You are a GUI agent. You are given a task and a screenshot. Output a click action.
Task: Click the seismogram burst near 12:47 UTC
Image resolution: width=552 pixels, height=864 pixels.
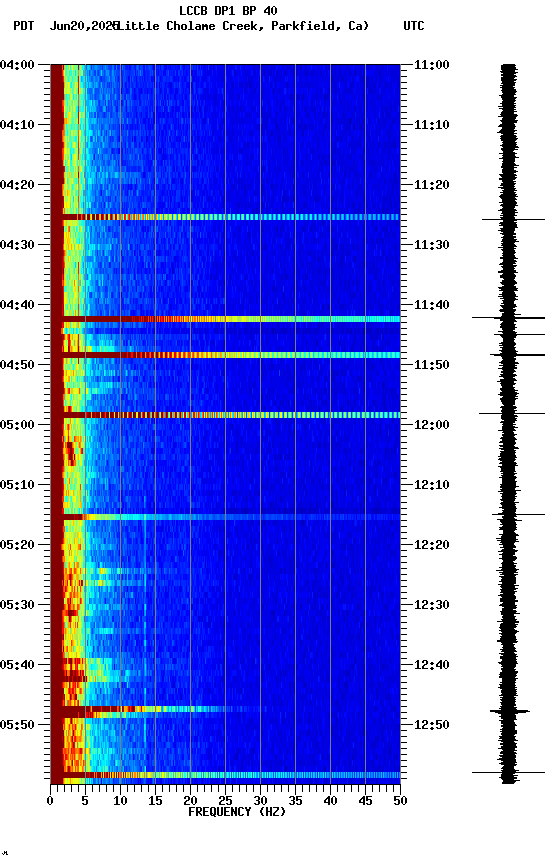click(509, 712)
